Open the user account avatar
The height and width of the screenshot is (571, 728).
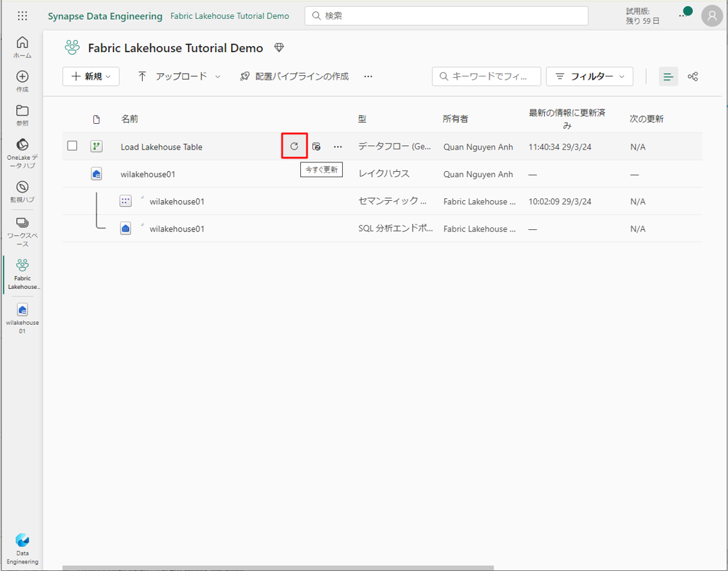tap(712, 16)
